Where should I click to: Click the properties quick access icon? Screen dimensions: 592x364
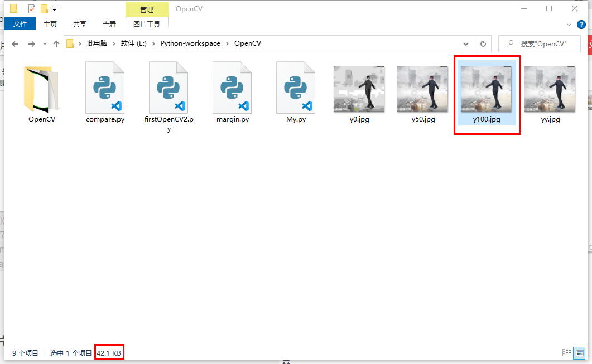click(x=32, y=8)
